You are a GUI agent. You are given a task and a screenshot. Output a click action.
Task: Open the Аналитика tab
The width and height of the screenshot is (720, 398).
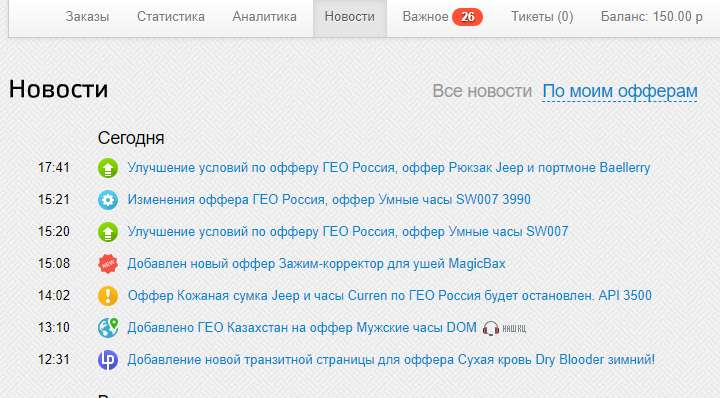(264, 17)
